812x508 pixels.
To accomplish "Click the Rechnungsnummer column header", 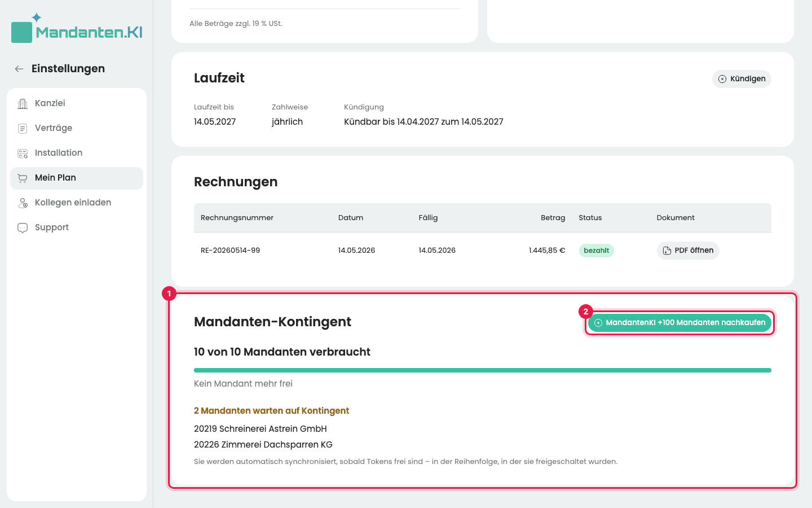I will point(237,218).
